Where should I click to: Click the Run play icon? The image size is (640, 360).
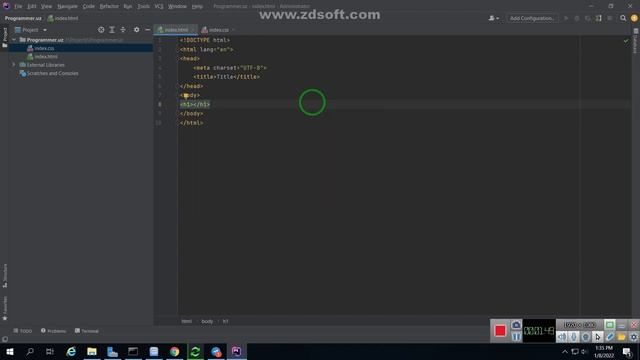[x=566, y=18]
